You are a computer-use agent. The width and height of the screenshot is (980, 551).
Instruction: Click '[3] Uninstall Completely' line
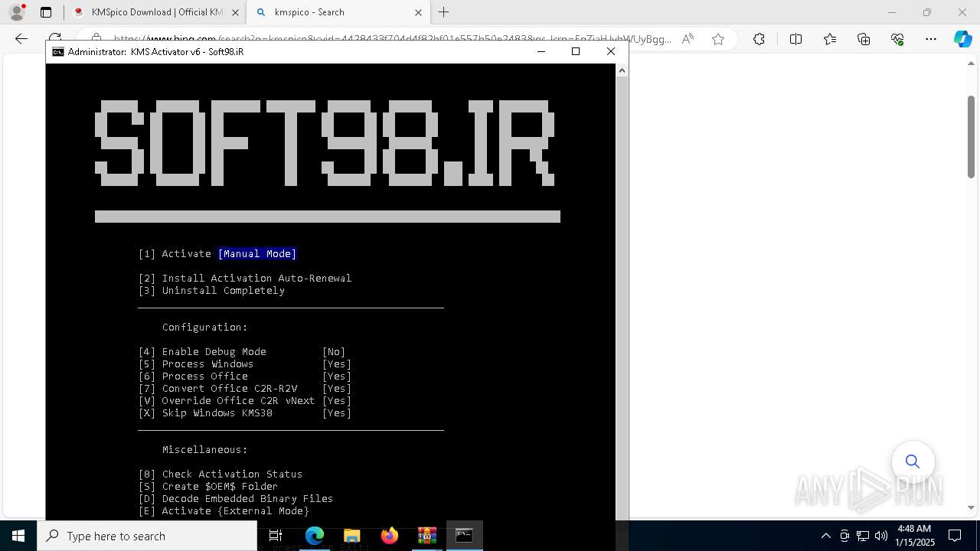click(x=211, y=291)
